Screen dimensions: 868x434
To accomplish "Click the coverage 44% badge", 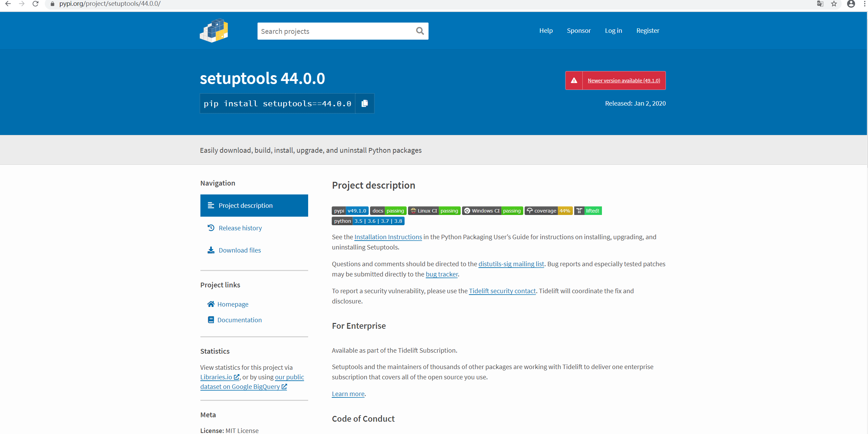I will click(548, 211).
